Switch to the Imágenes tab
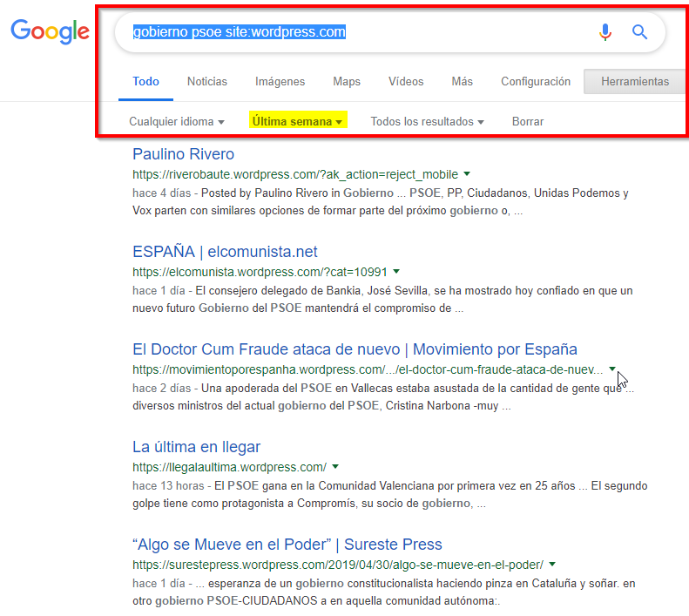Image resolution: width=689 pixels, height=616 pixels. pos(280,81)
